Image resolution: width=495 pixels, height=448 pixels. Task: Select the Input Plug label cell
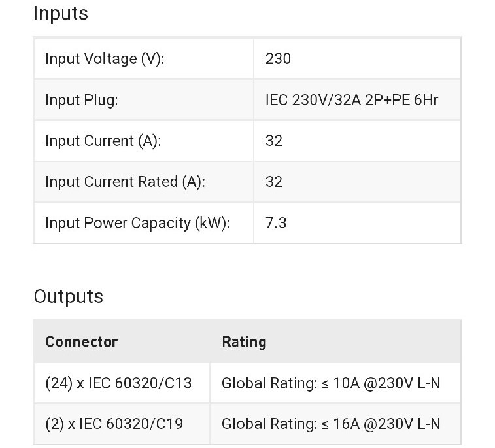[x=81, y=100]
